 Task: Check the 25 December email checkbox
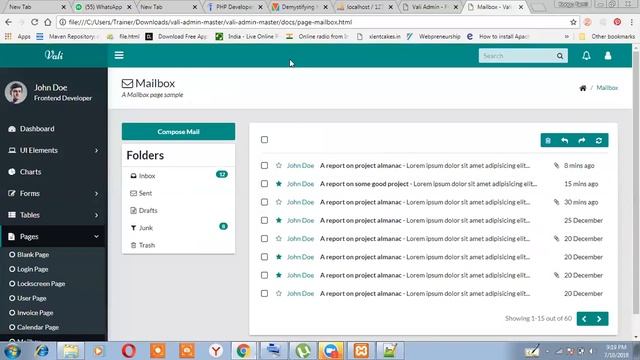click(x=264, y=220)
